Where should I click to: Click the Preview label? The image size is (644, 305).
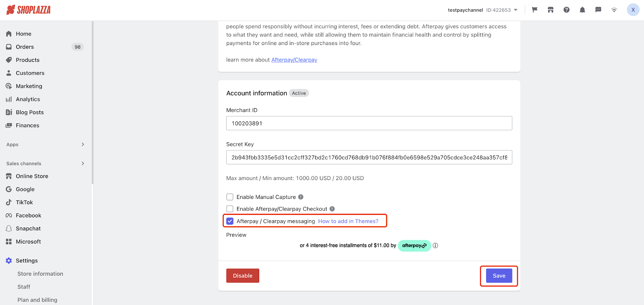tap(236, 235)
